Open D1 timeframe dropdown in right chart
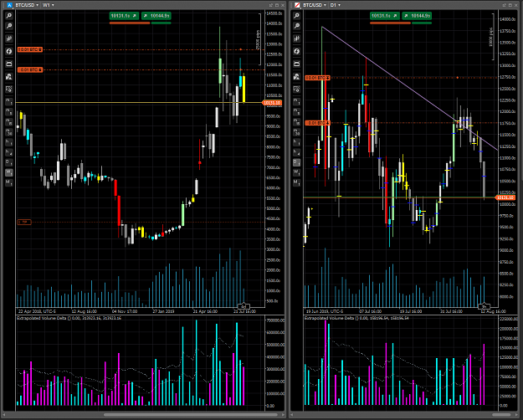The image size is (523, 420). tap(336, 5)
